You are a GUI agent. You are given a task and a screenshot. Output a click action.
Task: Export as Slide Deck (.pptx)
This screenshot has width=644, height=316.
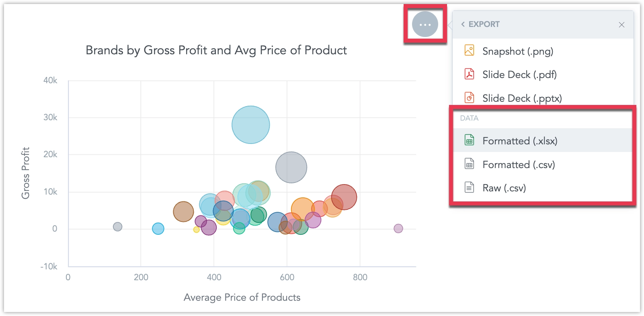click(522, 98)
